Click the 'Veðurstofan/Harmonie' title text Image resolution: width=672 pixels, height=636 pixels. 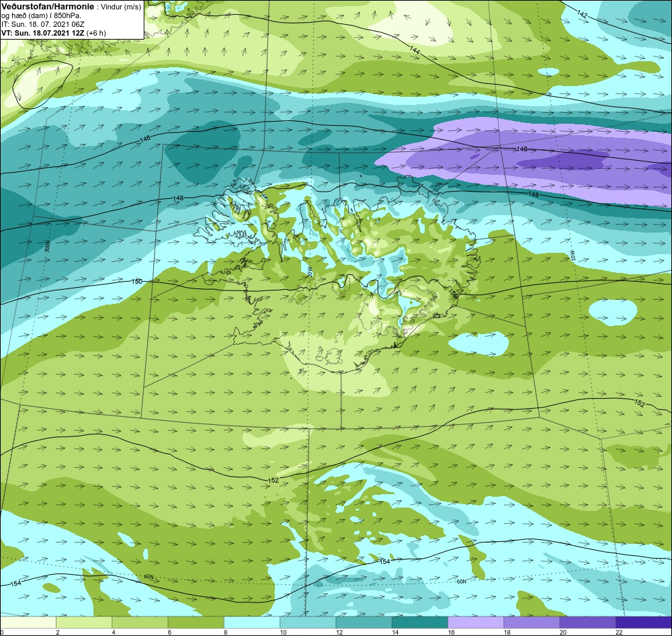coord(48,7)
